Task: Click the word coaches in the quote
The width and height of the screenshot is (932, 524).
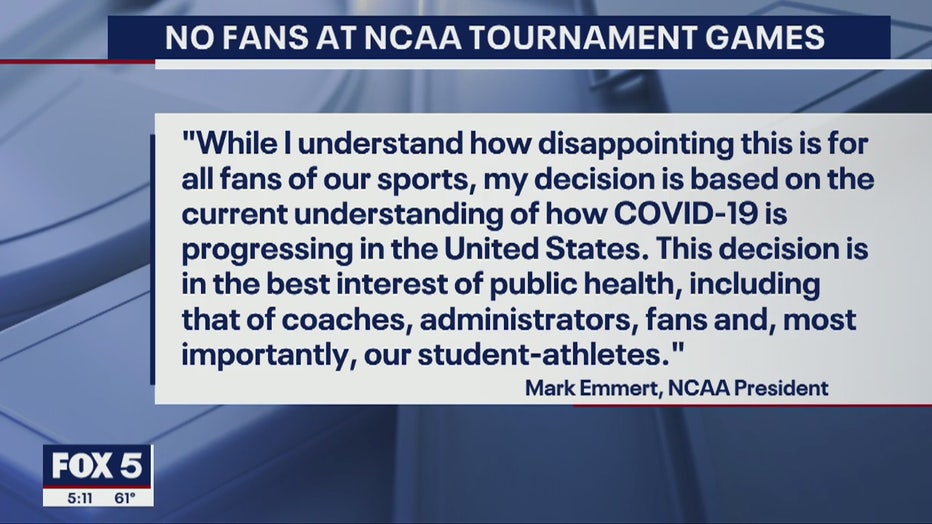Action: (347, 320)
